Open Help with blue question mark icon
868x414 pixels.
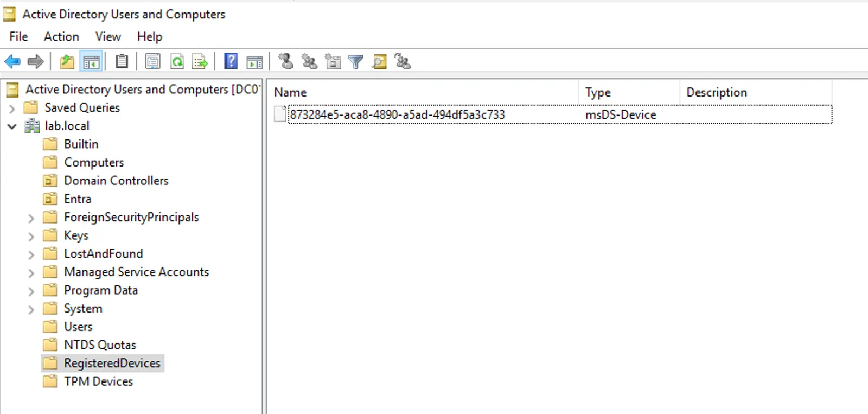pyautogui.click(x=231, y=62)
